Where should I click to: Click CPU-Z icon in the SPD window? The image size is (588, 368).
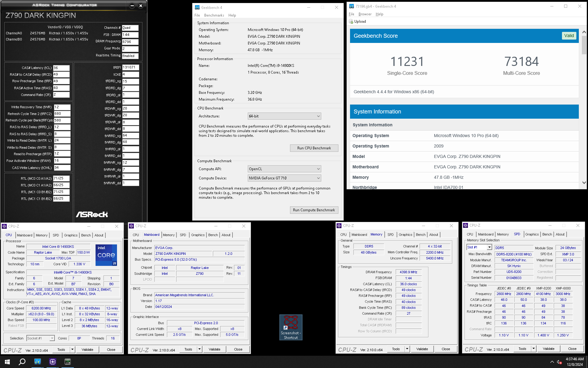pyautogui.click(x=466, y=225)
